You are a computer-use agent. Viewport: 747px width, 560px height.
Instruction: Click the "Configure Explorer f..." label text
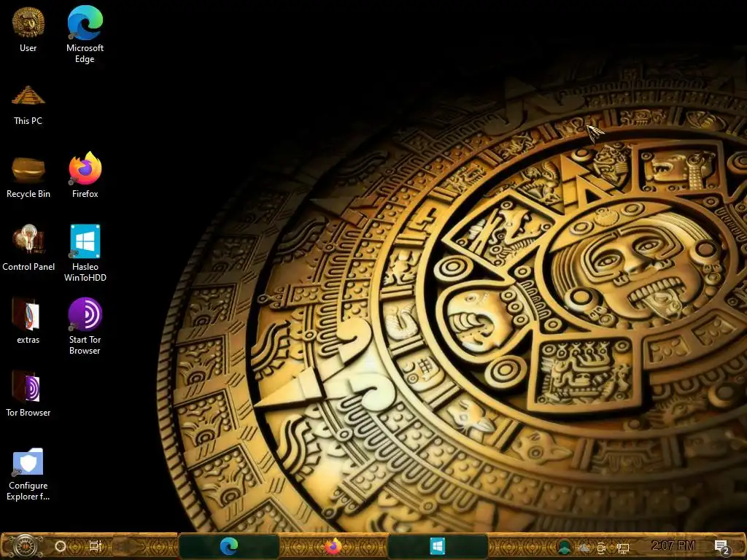[28, 491]
